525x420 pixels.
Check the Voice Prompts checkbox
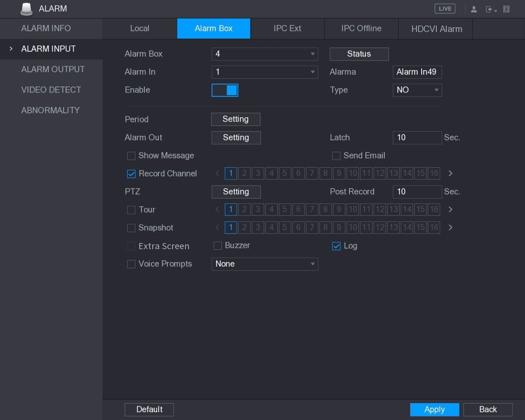(131, 264)
